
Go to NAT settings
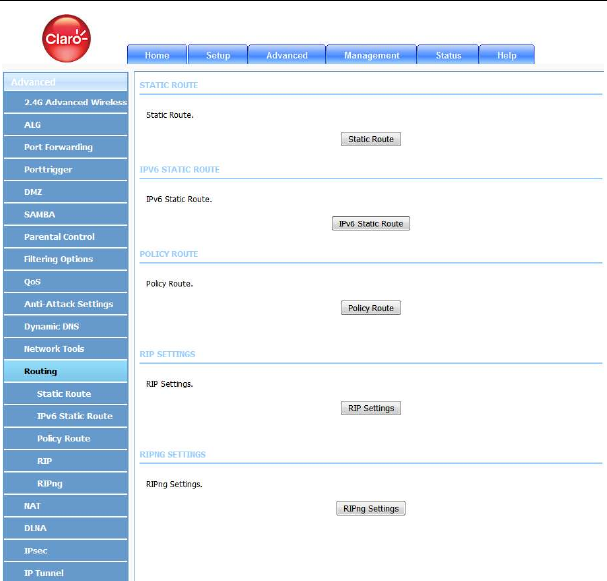pyautogui.click(x=65, y=506)
